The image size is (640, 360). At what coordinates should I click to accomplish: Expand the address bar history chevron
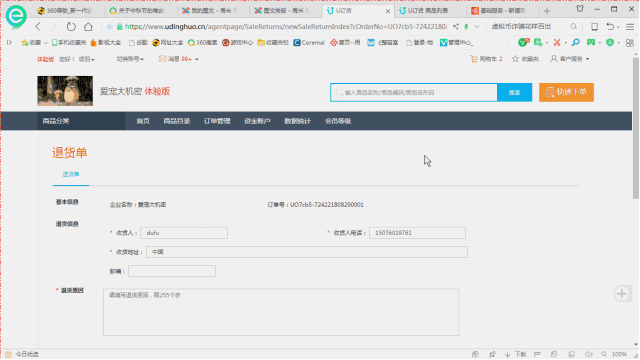[x=476, y=27]
